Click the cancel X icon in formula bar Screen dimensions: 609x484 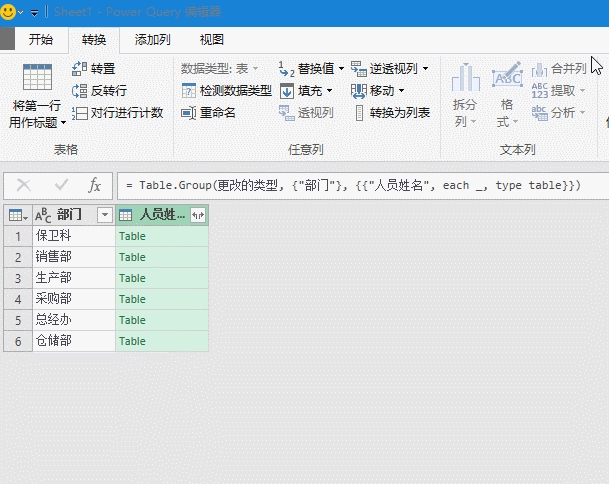pyautogui.click(x=24, y=185)
